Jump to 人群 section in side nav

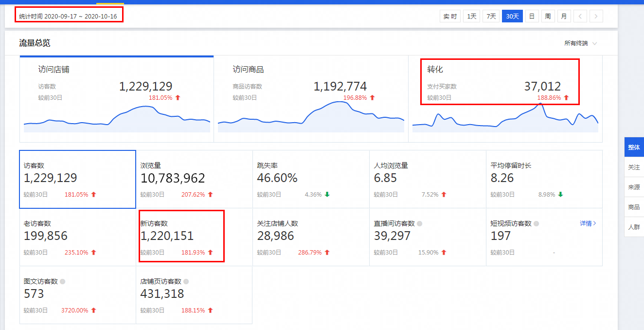point(634,227)
